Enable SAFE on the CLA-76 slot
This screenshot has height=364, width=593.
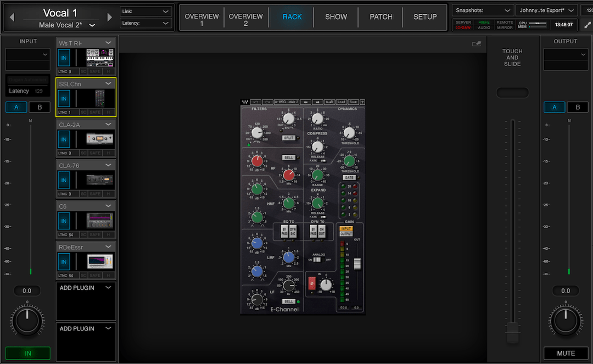point(94,193)
